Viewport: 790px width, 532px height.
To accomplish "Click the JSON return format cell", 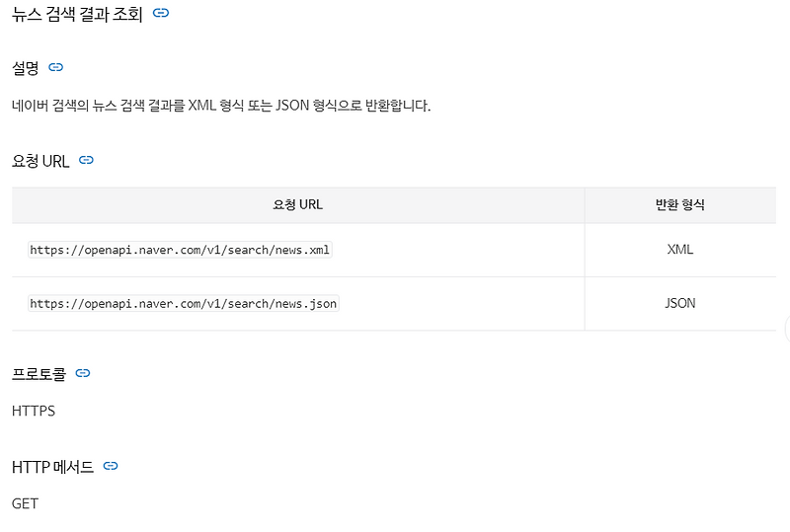I will tap(680, 303).
